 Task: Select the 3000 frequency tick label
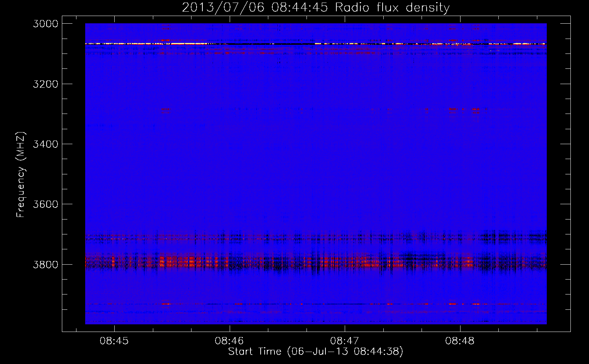point(46,24)
